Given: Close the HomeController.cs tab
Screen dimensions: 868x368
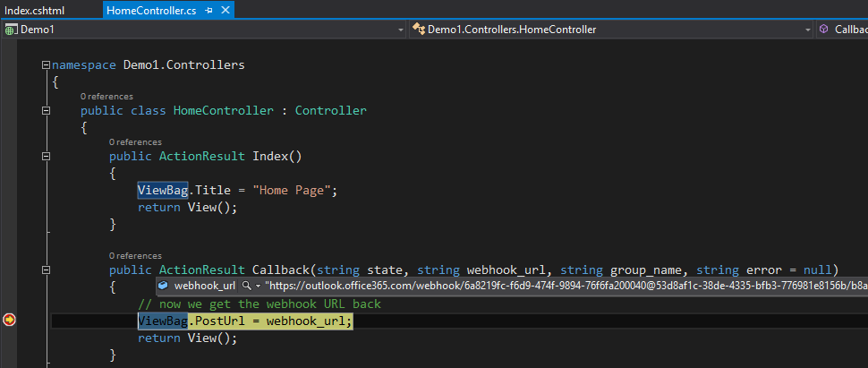Looking at the screenshot, I should [225, 10].
